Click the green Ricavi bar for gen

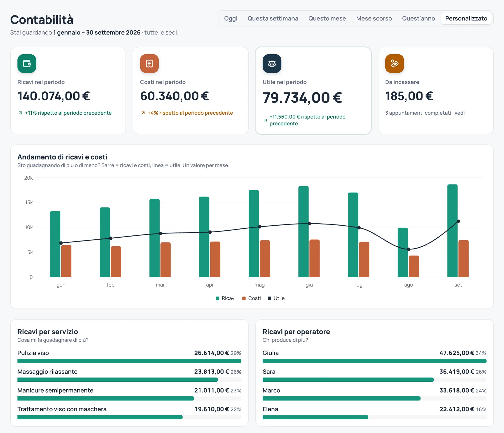pos(55,244)
